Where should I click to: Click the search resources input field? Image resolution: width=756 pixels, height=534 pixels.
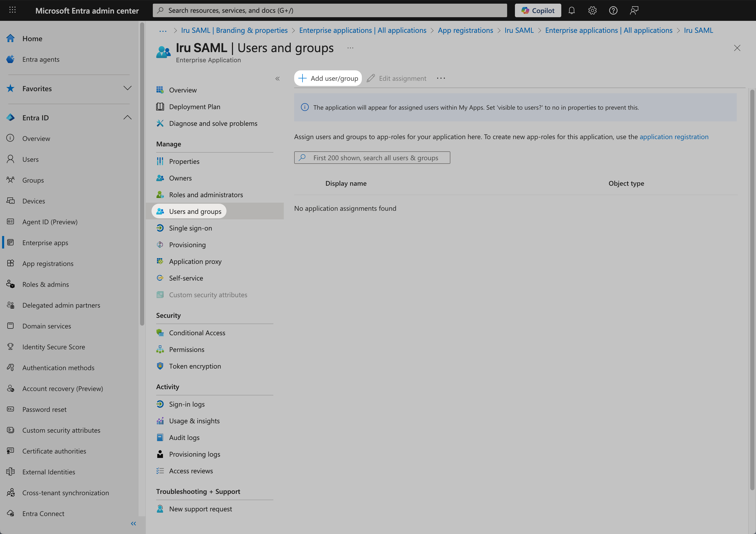[330, 10]
